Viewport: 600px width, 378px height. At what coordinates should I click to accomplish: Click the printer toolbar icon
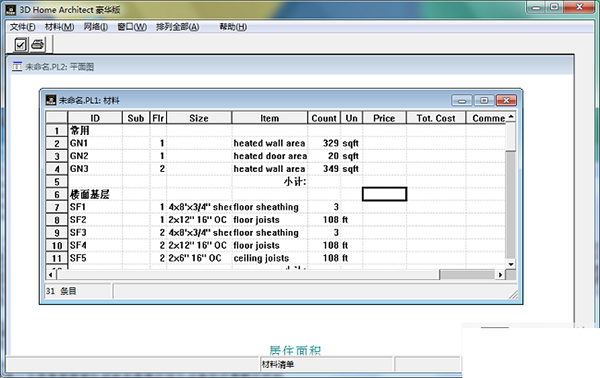point(38,44)
